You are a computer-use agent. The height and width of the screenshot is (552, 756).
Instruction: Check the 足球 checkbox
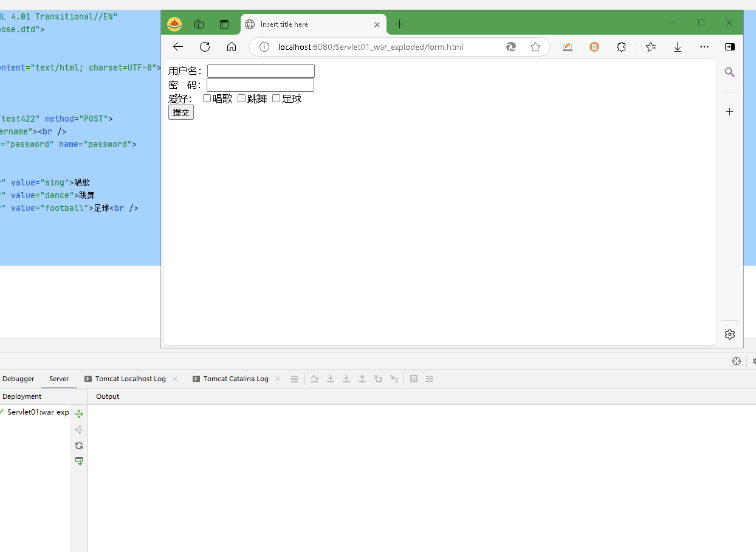276,98
